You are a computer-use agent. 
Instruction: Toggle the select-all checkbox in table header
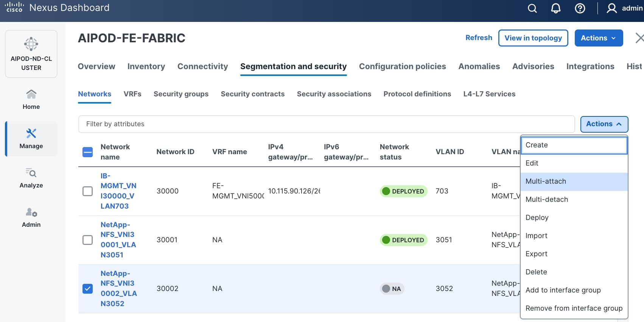click(x=87, y=152)
